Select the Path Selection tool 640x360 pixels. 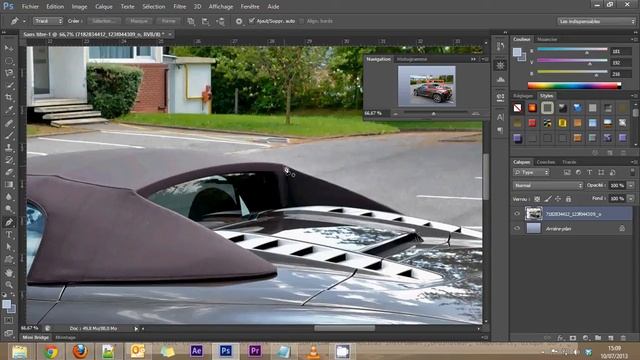[9, 247]
